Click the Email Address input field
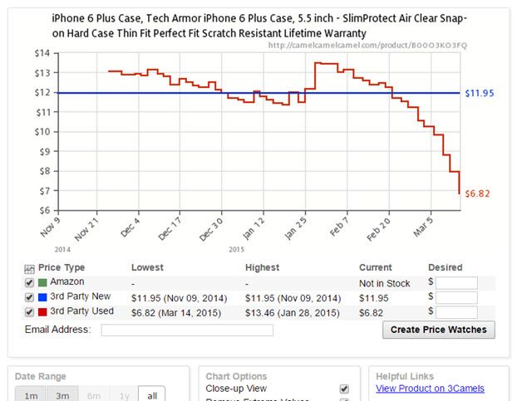This screenshot has width=532, height=401. [x=187, y=330]
